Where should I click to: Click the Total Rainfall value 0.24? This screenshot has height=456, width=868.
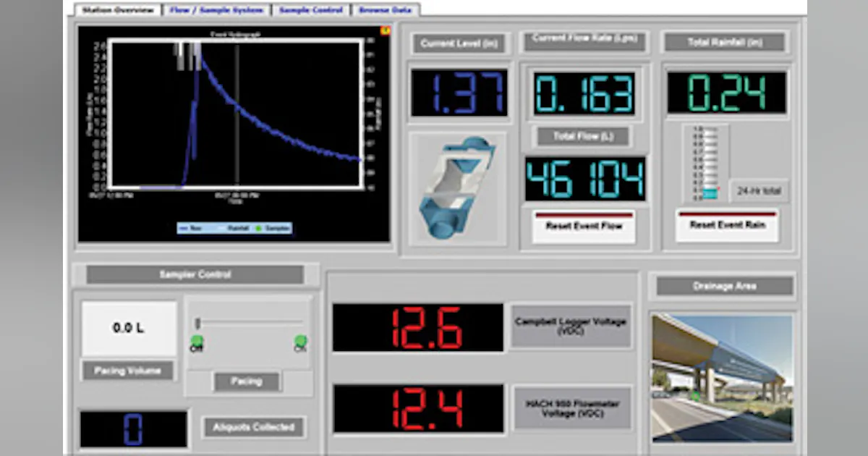click(x=726, y=92)
